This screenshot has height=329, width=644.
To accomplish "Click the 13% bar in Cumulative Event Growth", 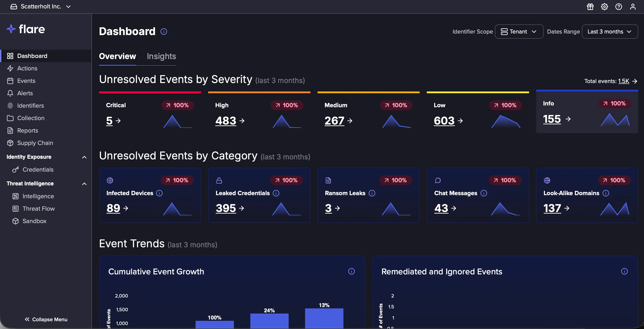I will point(324,318).
